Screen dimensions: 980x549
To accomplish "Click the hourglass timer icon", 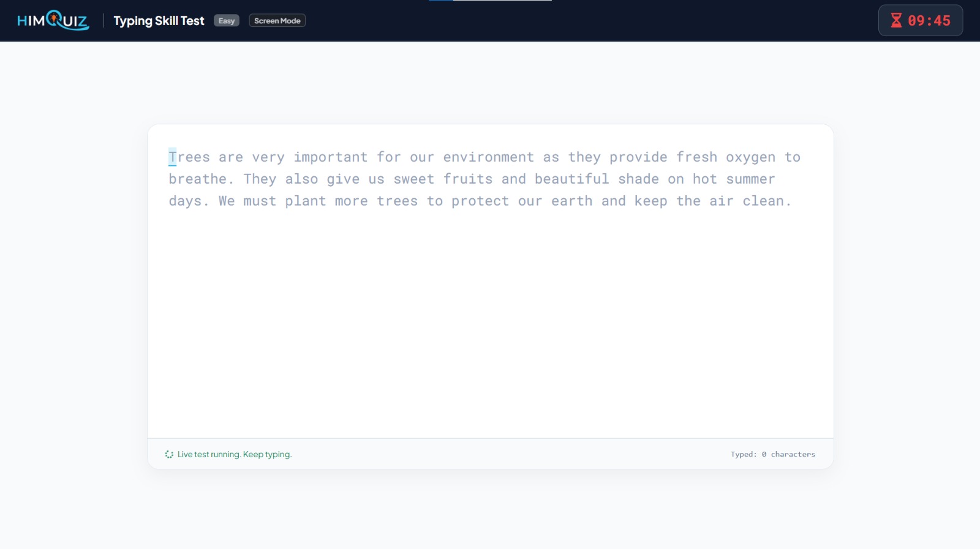I will 896,21.
